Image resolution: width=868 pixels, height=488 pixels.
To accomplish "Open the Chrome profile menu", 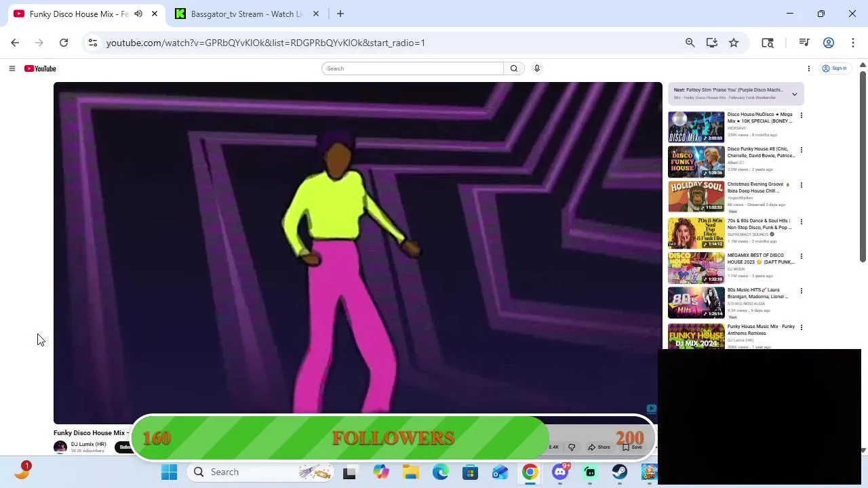I will (x=829, y=43).
